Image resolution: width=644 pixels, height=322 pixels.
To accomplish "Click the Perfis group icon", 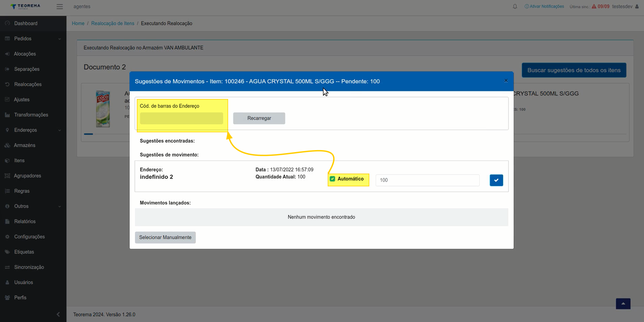I will point(7,297).
